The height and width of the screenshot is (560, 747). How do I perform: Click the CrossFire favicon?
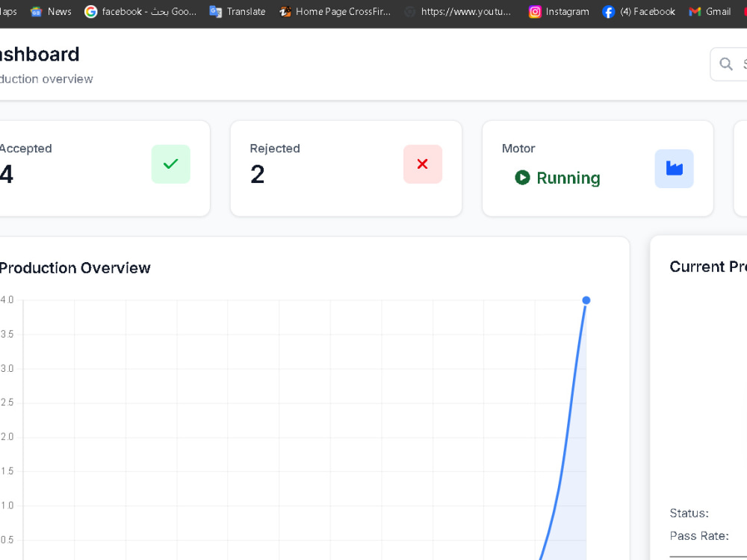285,11
